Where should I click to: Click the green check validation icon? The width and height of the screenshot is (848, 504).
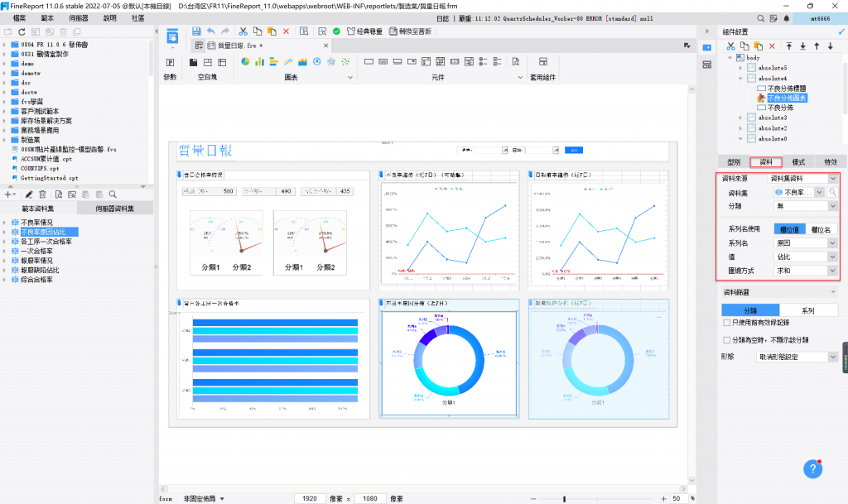click(336, 31)
